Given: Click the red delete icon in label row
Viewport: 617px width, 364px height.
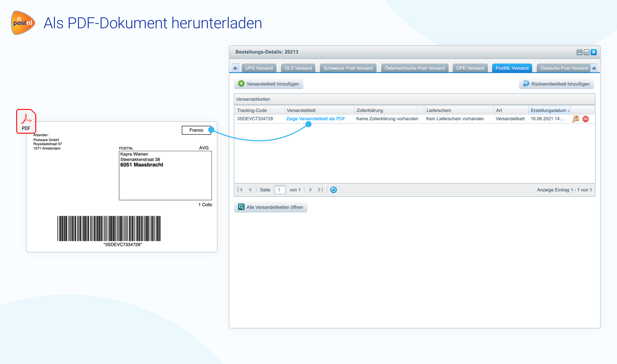Looking at the screenshot, I should [x=586, y=119].
